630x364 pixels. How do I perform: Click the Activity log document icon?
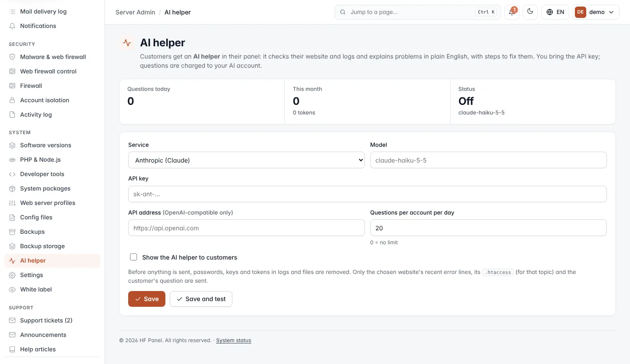pos(12,114)
